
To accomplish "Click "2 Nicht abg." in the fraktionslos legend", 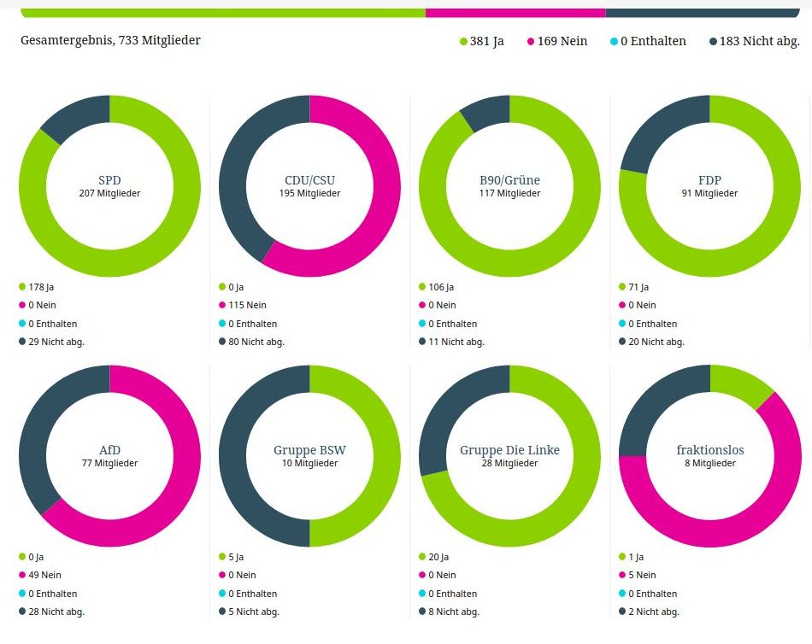I will tap(649, 612).
